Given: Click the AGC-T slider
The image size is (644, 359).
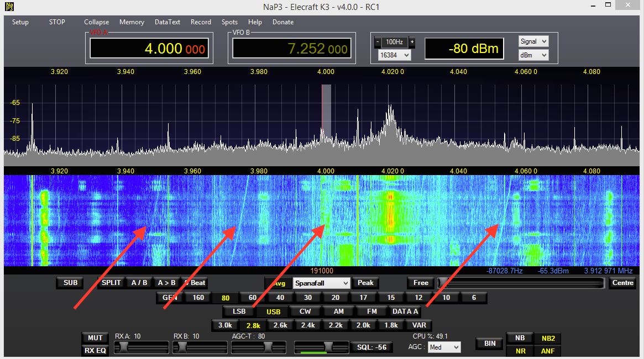Looking at the screenshot, I should (x=258, y=347).
